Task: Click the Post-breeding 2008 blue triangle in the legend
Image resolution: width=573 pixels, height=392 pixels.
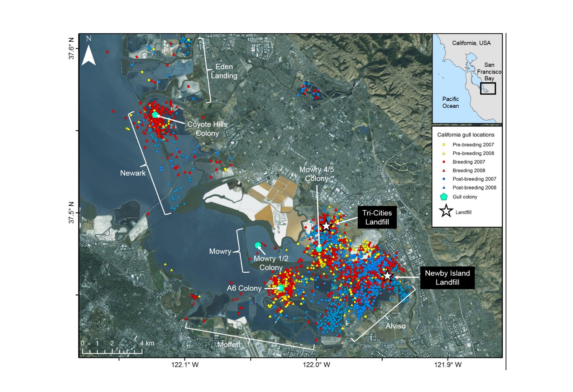Action: point(444,188)
